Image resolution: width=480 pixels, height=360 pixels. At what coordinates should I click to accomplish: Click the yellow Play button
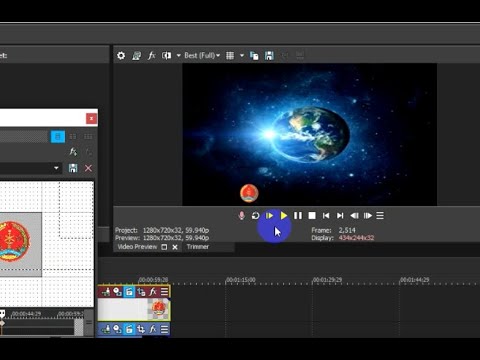coord(284,216)
